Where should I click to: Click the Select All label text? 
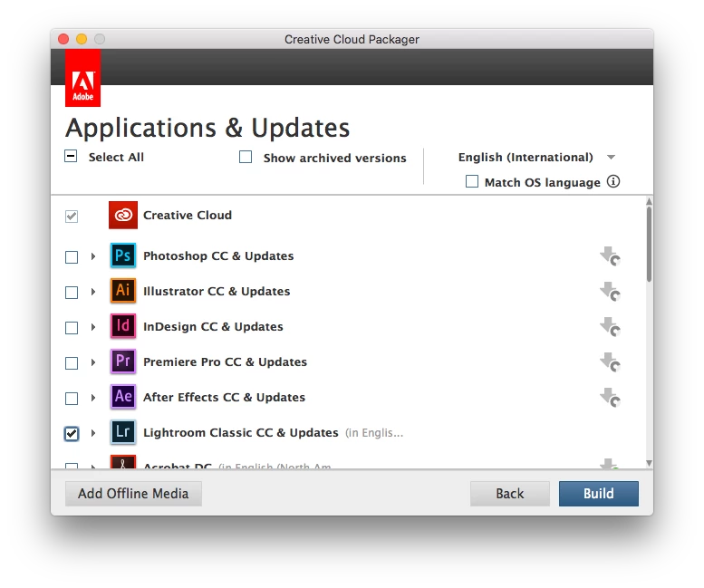tap(116, 157)
